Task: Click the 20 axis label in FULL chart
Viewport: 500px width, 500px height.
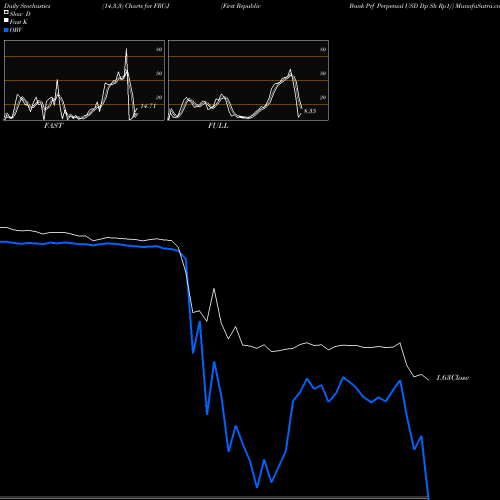Action: (x=323, y=97)
